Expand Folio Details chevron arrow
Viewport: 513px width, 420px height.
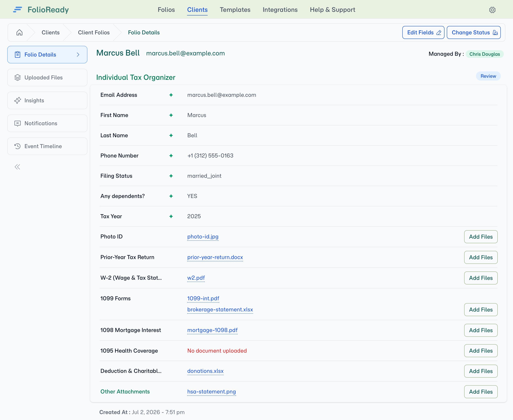[78, 55]
